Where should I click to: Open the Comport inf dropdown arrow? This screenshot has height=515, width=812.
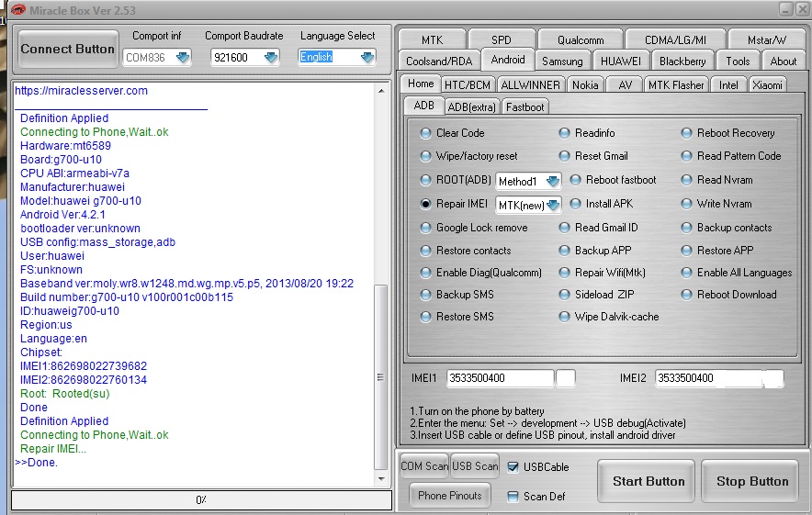[182, 58]
